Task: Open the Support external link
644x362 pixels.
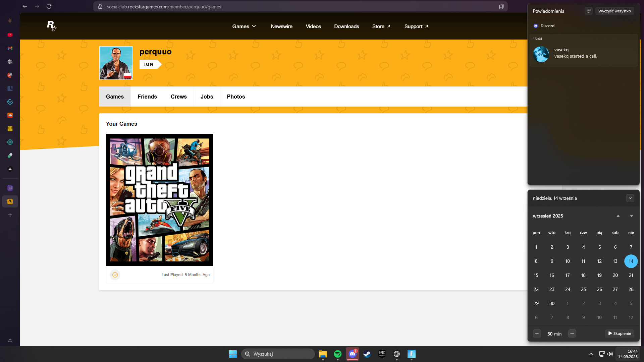Action: click(x=416, y=26)
